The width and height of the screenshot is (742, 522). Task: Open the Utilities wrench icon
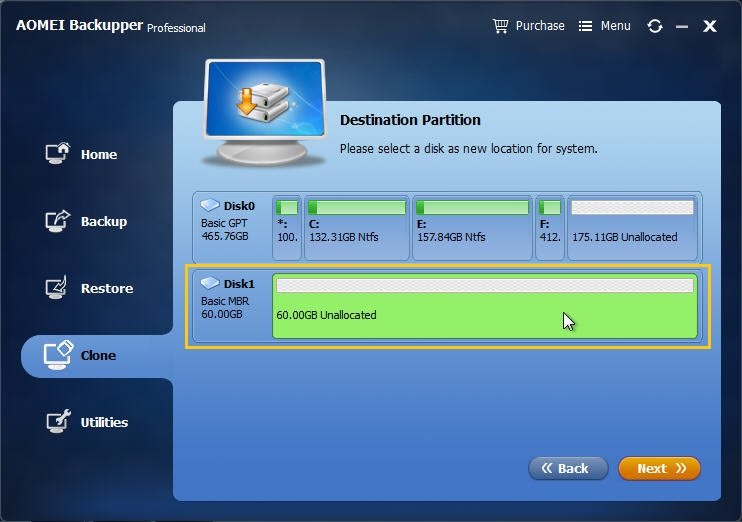pyautogui.click(x=58, y=421)
